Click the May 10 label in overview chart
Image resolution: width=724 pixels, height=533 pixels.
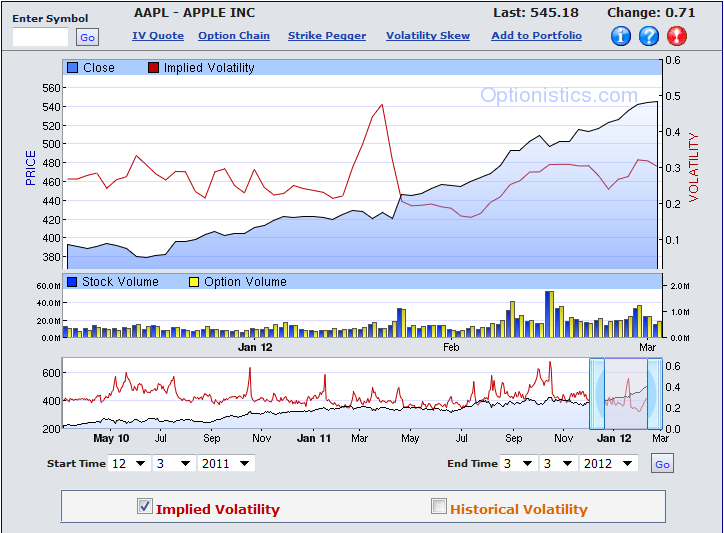(x=111, y=438)
